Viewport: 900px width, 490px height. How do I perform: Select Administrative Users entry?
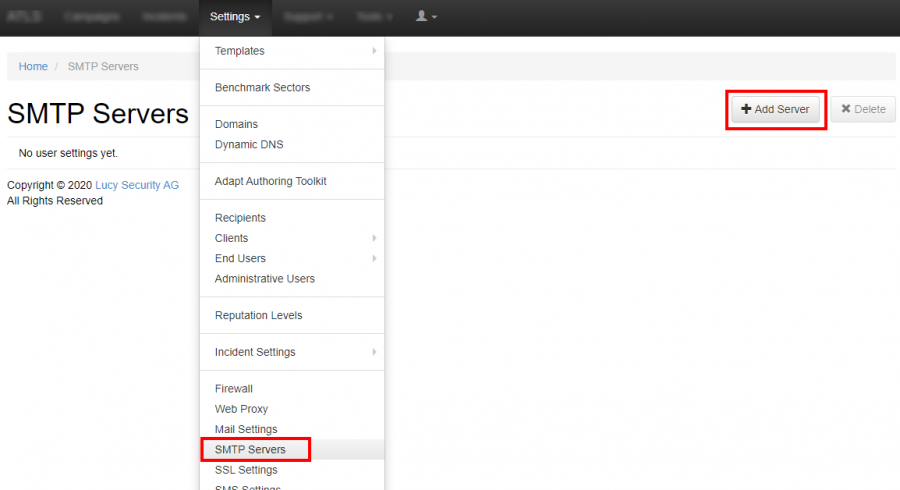[264, 279]
